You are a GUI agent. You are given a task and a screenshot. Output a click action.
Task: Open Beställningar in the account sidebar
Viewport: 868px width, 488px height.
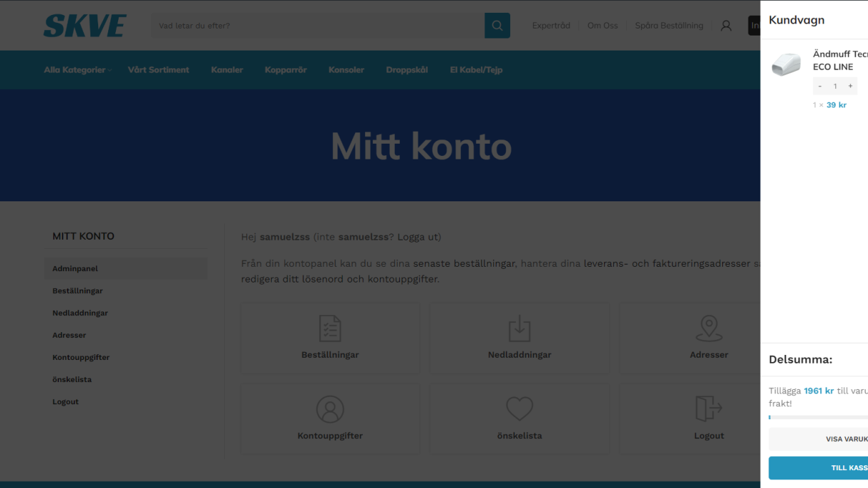78,291
